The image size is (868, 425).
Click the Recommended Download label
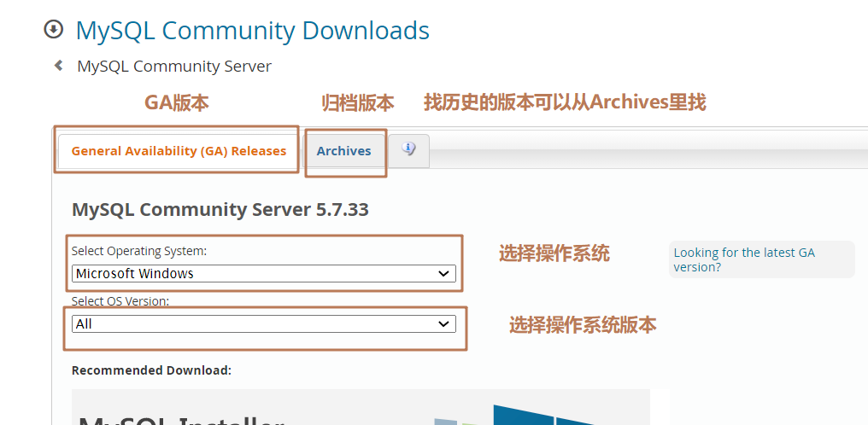click(x=152, y=370)
